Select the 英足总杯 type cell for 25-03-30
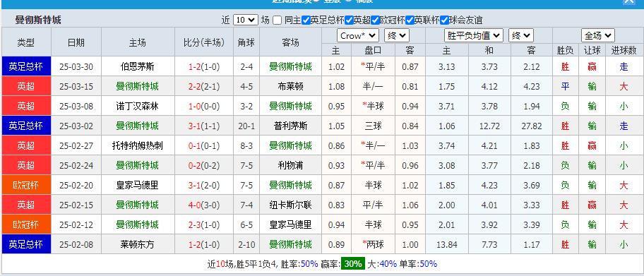 click(x=26, y=66)
